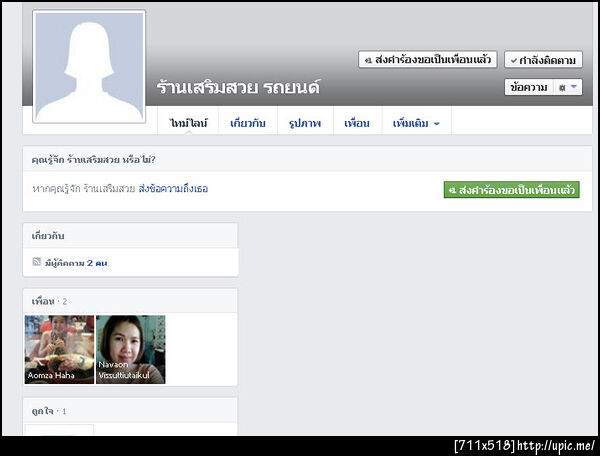Screen dimensions: 600x456
Task: Click the 'ส่งข้อความถึงเธอ' link
Action: (173, 189)
